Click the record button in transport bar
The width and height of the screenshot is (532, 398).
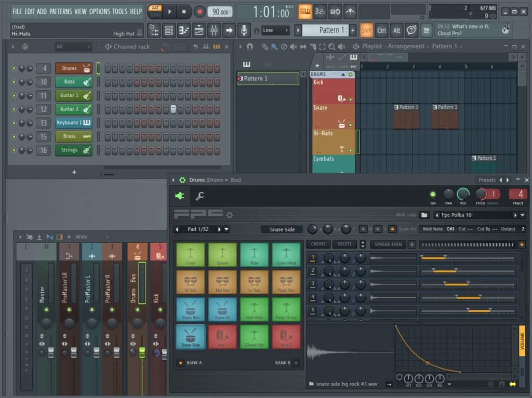[199, 11]
